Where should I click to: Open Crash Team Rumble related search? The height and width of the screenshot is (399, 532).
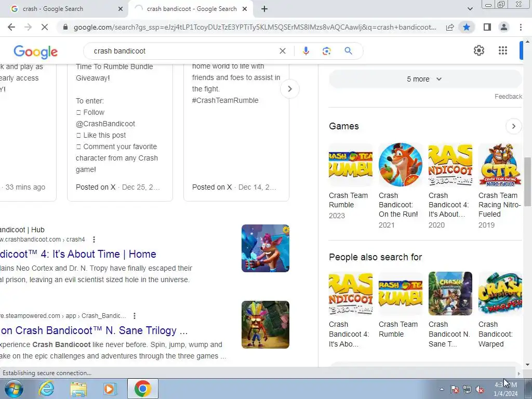401,305
